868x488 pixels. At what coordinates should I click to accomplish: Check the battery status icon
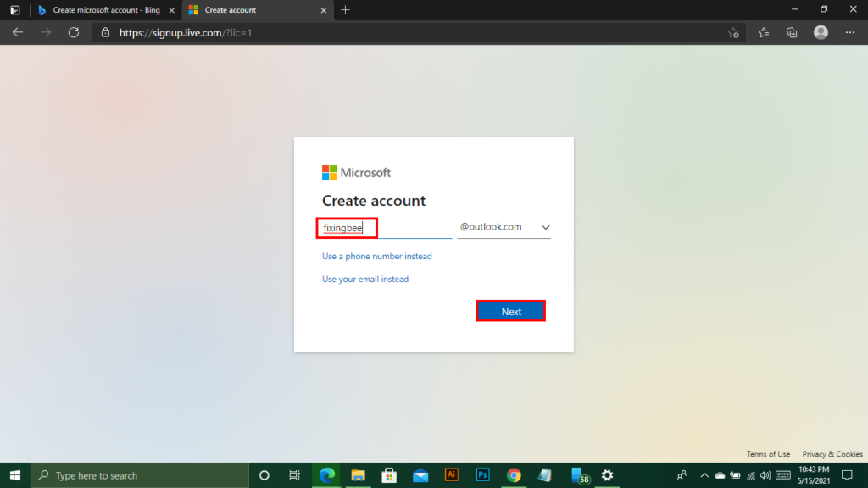point(735,475)
